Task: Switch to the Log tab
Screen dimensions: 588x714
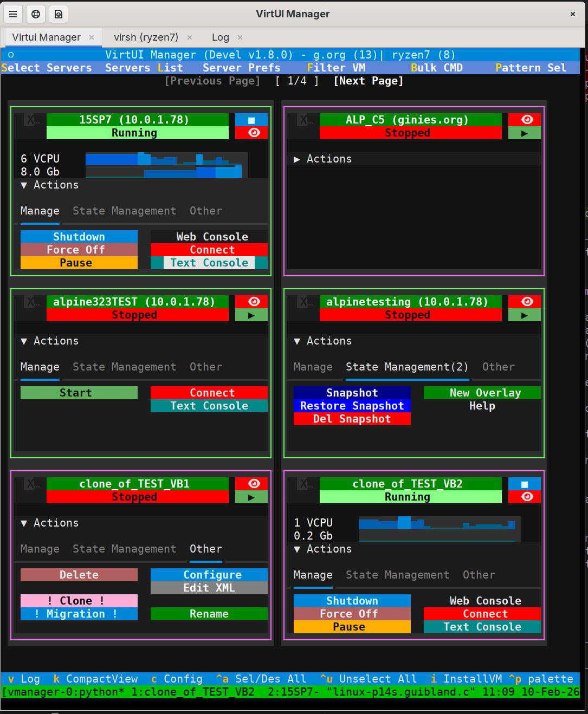Action: click(x=220, y=37)
